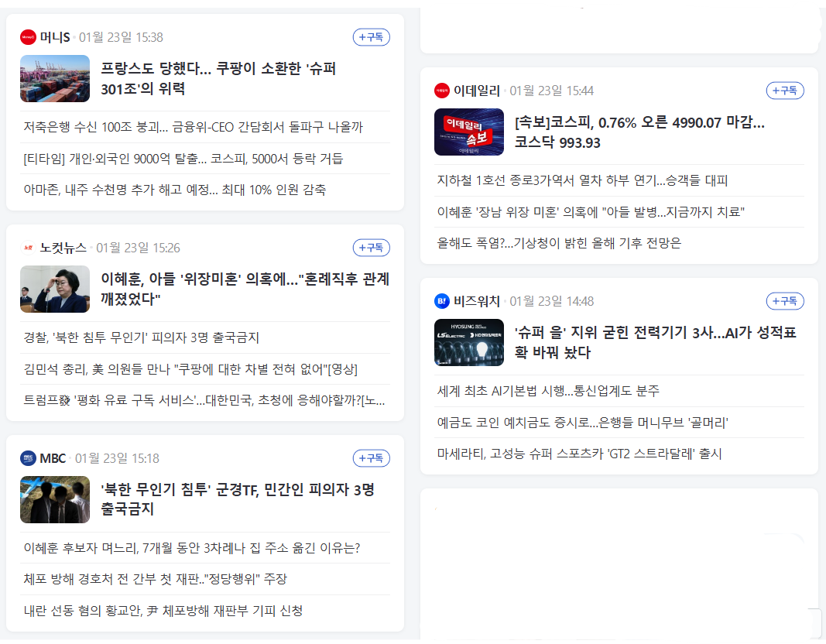Open '내란 선동 혐의 황교안' article
The height and width of the screenshot is (644, 826).
click(x=163, y=611)
